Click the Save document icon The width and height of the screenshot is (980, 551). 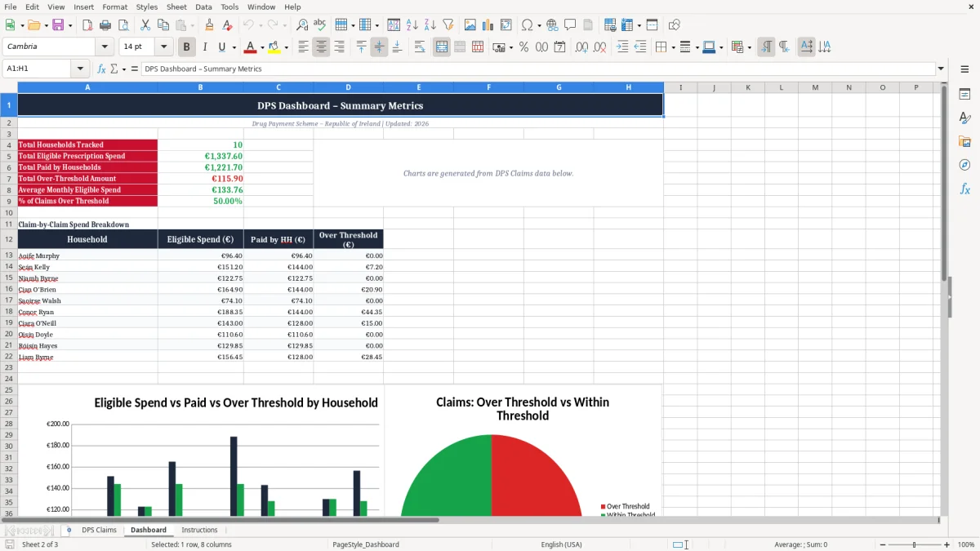58,25
